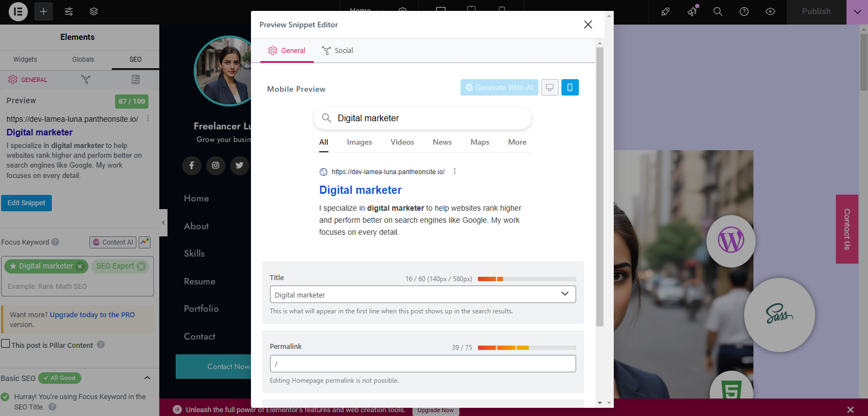
Task: Click Upgrade Now in the bottom banner
Action: [435, 410]
